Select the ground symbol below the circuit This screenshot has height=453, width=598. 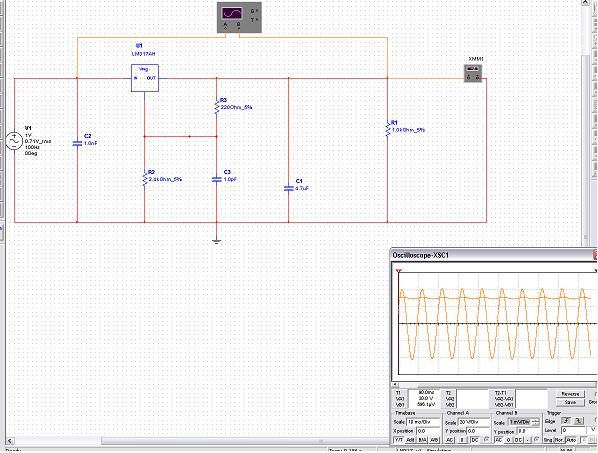coord(216,241)
